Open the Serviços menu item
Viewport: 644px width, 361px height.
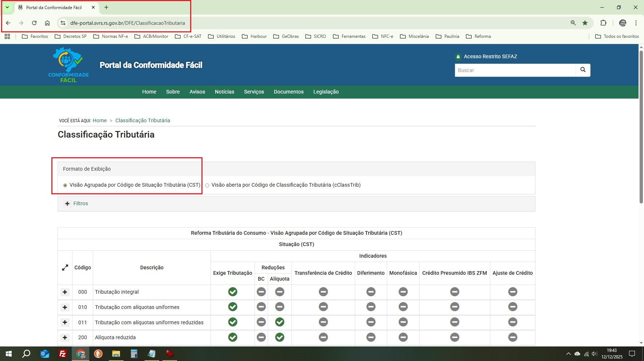tap(254, 92)
